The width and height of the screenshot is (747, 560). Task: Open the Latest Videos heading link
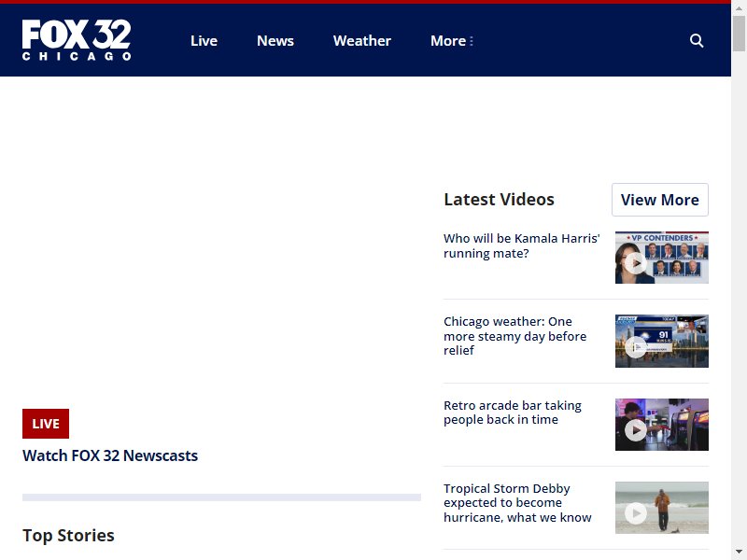click(x=499, y=200)
